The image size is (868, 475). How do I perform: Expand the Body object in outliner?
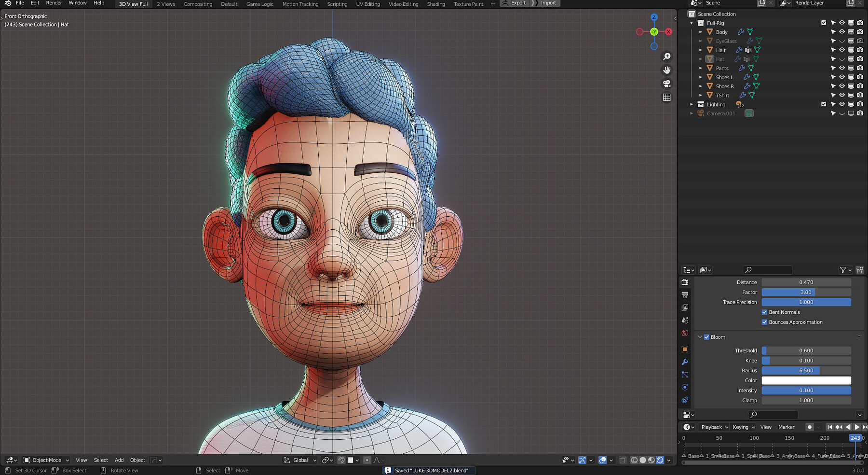tap(701, 32)
